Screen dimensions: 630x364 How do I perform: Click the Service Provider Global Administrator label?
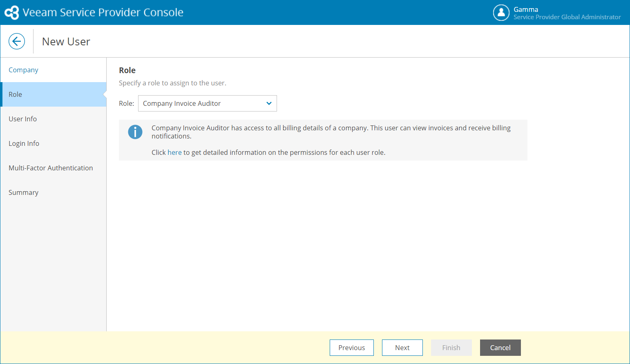click(567, 17)
